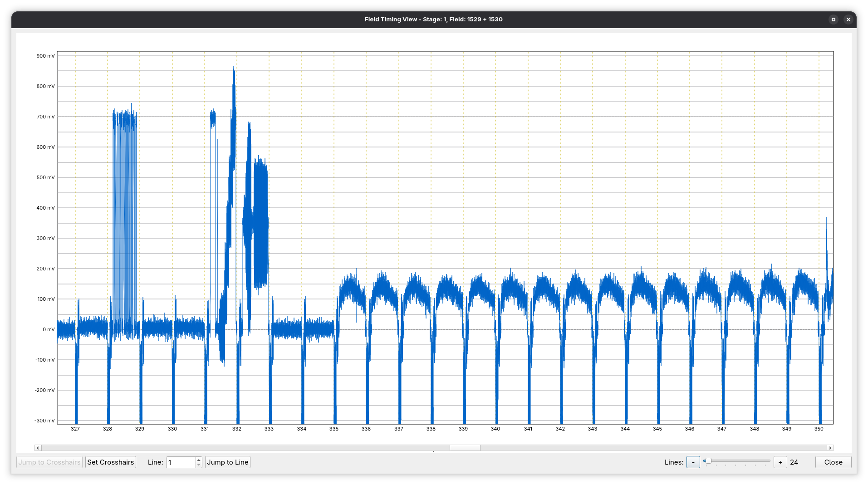Viewport: 868px width, 485px height.
Task: Maximize the Field Timing View window
Action: point(833,20)
